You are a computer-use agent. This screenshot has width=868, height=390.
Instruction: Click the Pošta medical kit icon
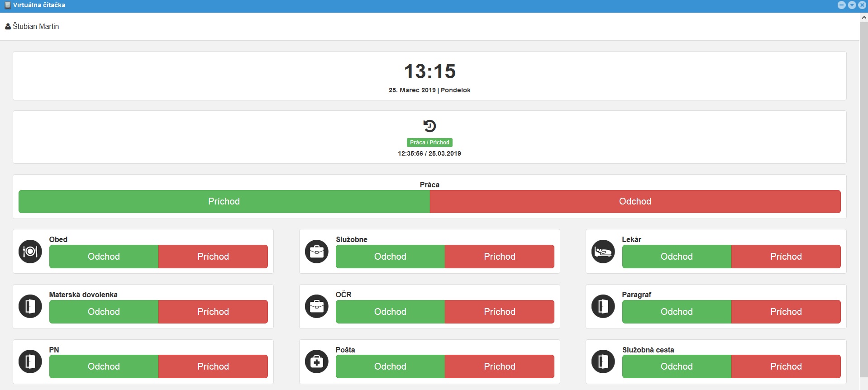point(317,361)
